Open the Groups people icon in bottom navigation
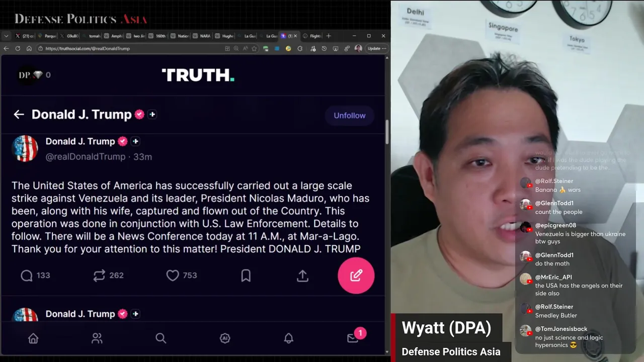The image size is (644, 362). point(97,338)
